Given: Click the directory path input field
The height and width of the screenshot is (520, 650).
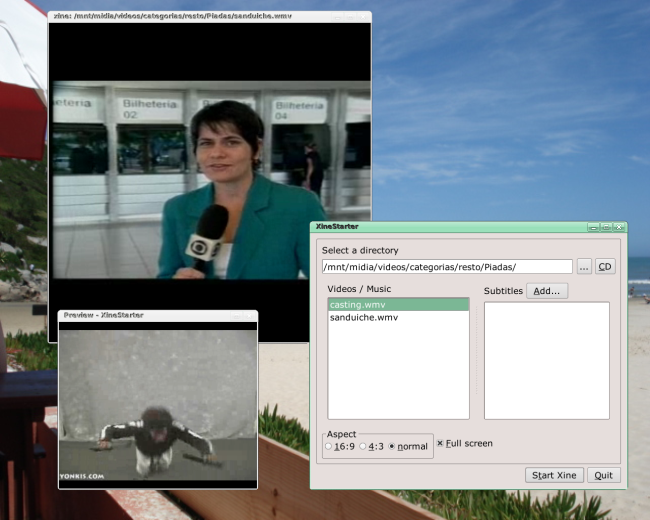Looking at the screenshot, I should click(447, 267).
